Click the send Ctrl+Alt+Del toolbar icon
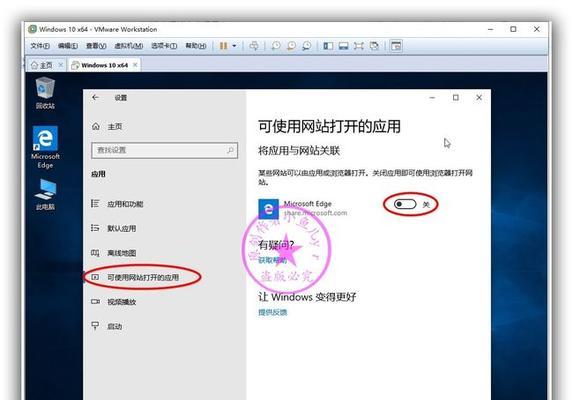This screenshot has width=573, height=400. 254,46
